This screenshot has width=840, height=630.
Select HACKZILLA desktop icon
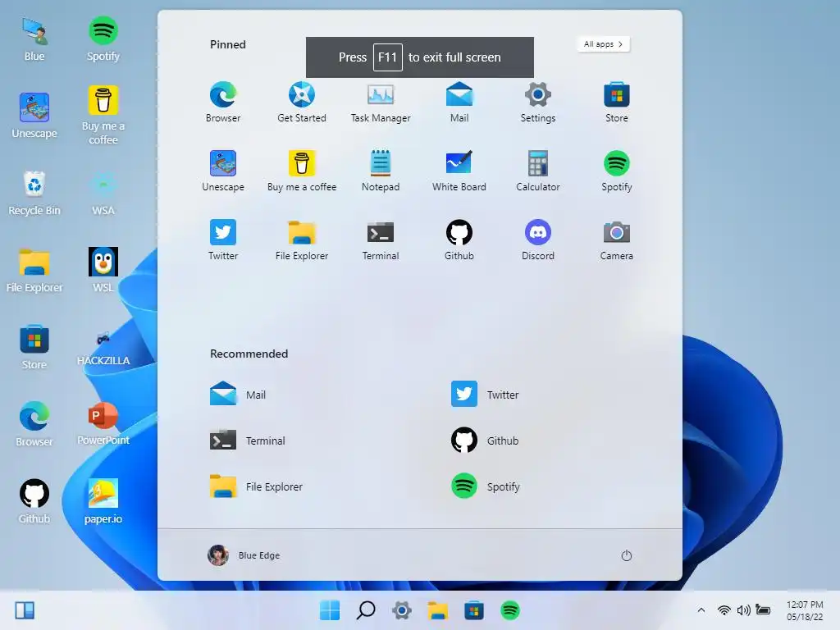[x=103, y=347]
